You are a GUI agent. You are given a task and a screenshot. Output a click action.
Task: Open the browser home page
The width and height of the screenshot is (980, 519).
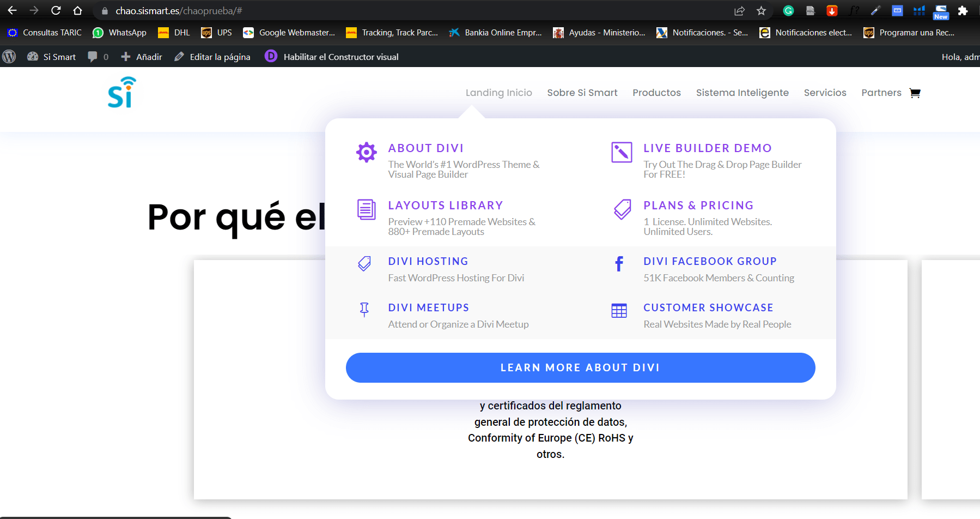(77, 10)
